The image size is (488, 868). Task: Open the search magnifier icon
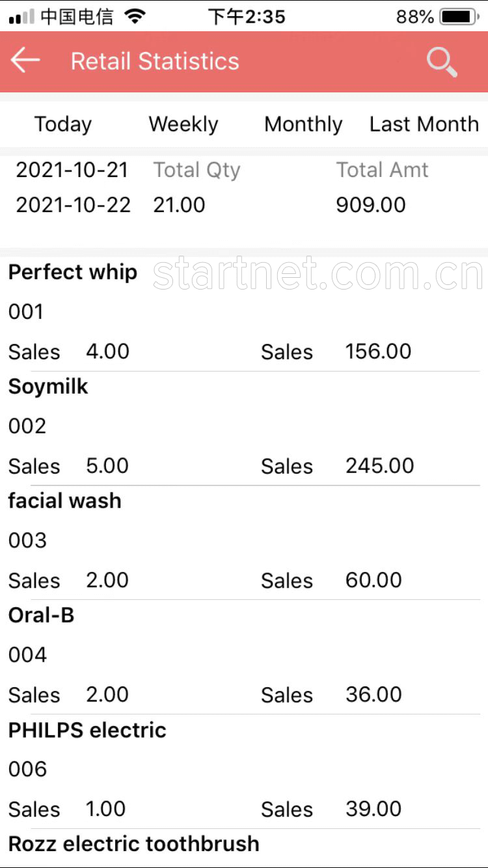click(x=442, y=62)
